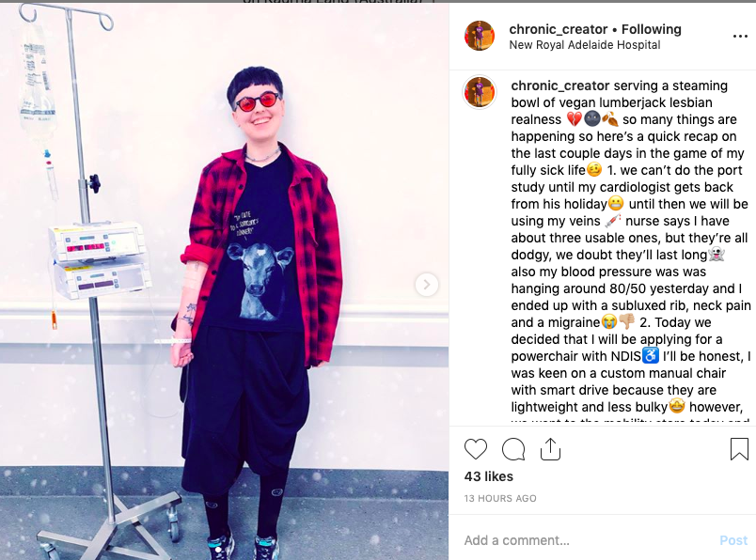Like the post with heart icon
Image resolution: width=756 pixels, height=560 pixels.
tap(476, 449)
